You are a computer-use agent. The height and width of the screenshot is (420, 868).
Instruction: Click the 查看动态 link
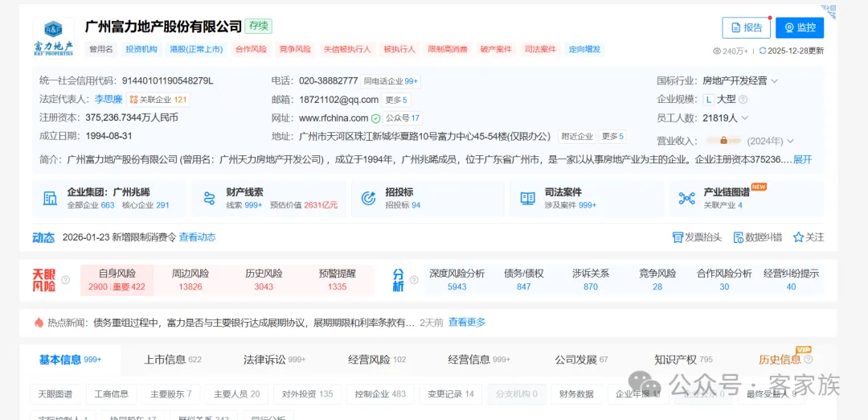click(197, 237)
